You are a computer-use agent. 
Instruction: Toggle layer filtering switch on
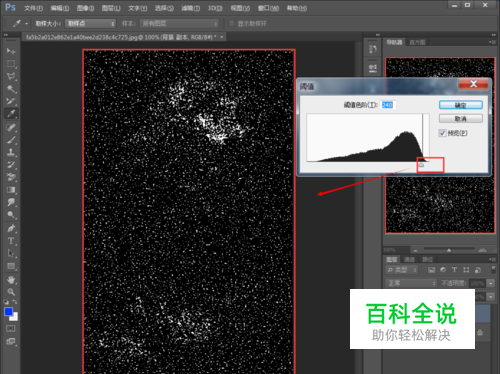pos(493,269)
